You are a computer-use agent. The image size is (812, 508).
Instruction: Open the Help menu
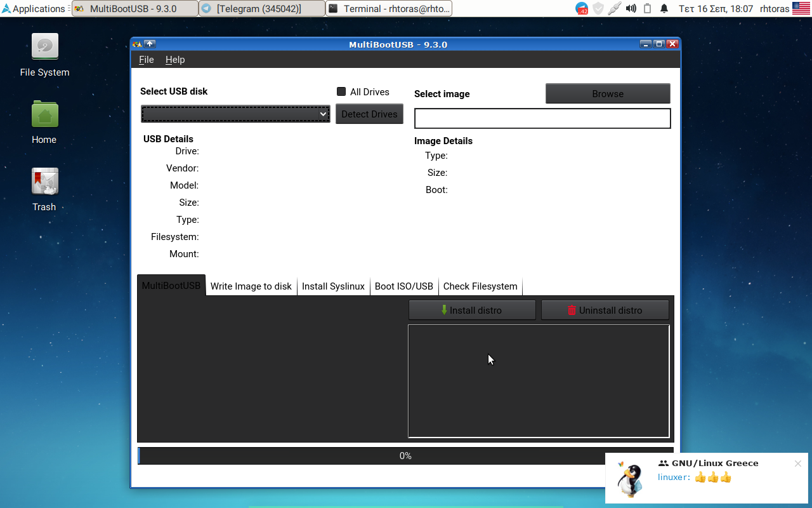click(x=175, y=59)
